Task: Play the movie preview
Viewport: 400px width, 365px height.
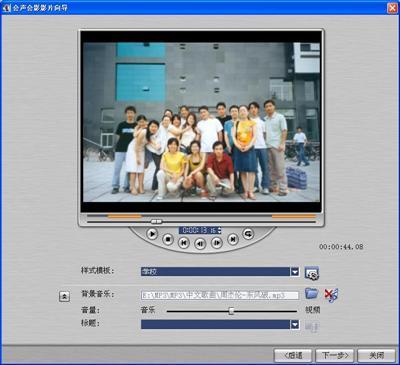Action: tap(152, 234)
